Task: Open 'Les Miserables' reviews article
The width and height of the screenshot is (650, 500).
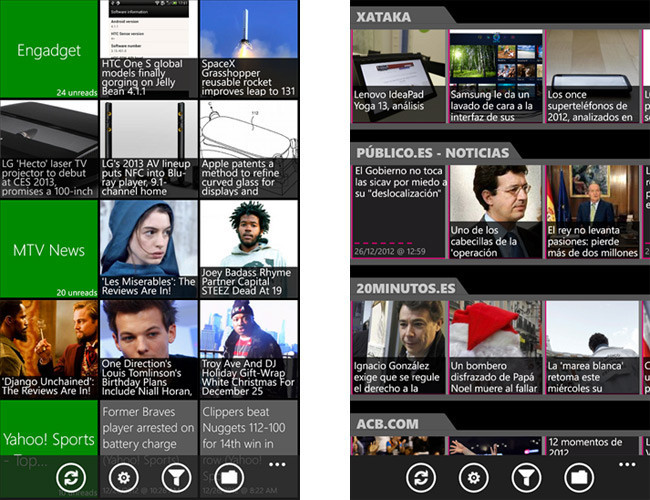Action: click(149, 249)
